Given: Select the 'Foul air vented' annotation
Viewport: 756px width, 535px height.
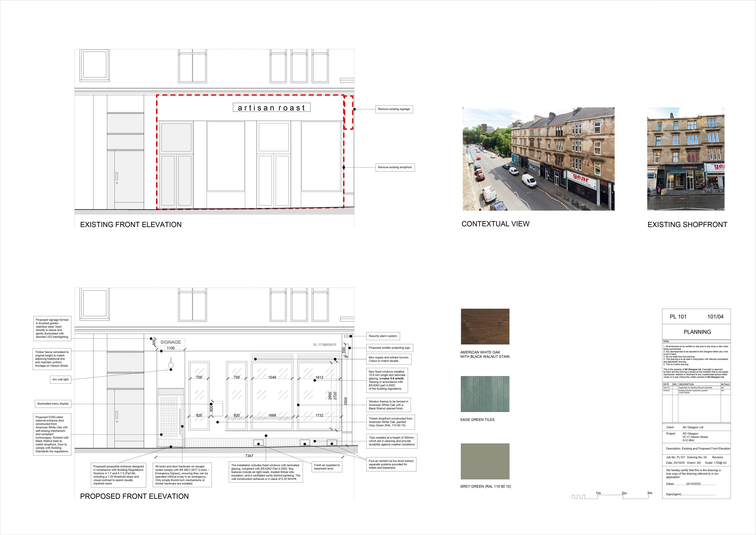Looking at the screenshot, I should (391, 464).
